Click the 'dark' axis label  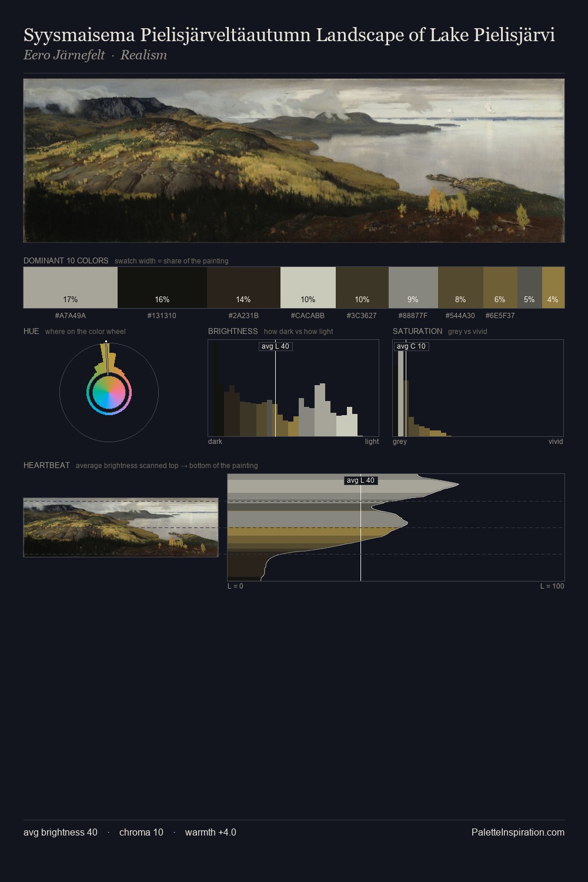click(215, 442)
